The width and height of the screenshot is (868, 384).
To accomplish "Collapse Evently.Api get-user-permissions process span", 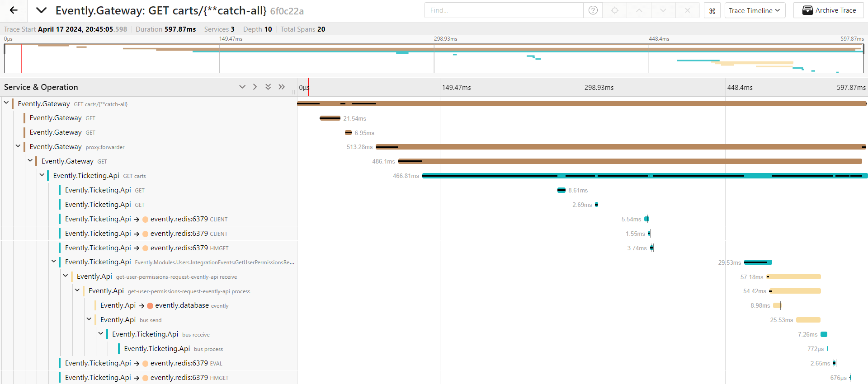I will 77,290.
